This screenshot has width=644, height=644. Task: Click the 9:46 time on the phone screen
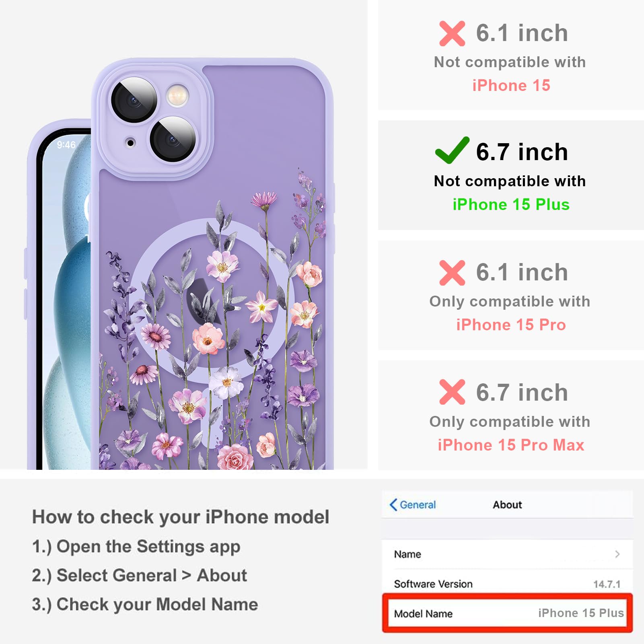[x=66, y=145]
